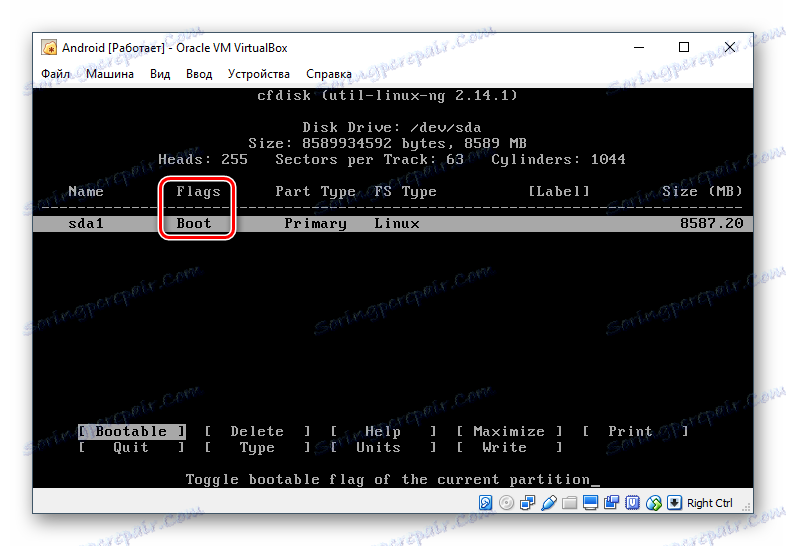Click the FS Type column header
The image size is (786, 546).
(x=406, y=192)
